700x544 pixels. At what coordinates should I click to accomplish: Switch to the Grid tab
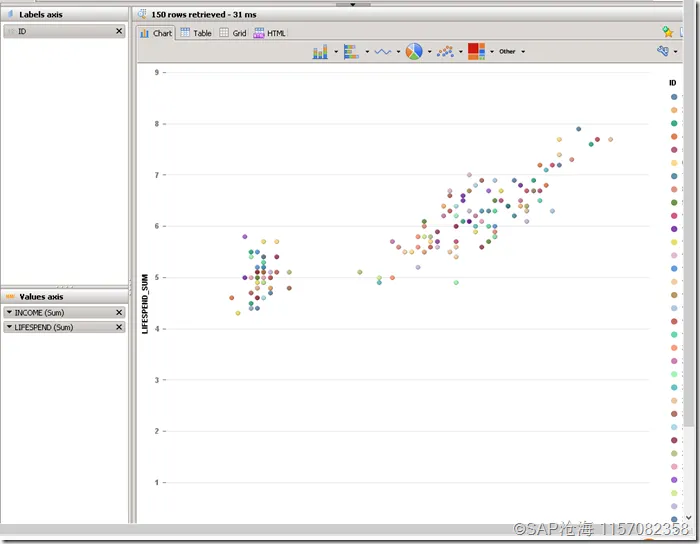(233, 33)
